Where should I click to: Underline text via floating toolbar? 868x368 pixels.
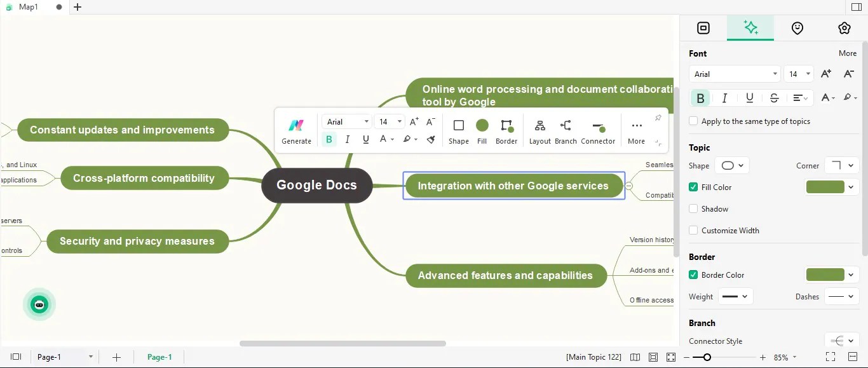[x=365, y=139]
